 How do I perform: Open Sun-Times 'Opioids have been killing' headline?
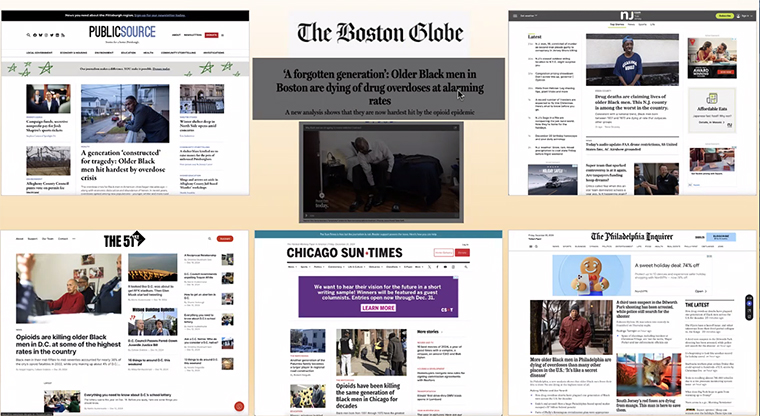coord(369,395)
